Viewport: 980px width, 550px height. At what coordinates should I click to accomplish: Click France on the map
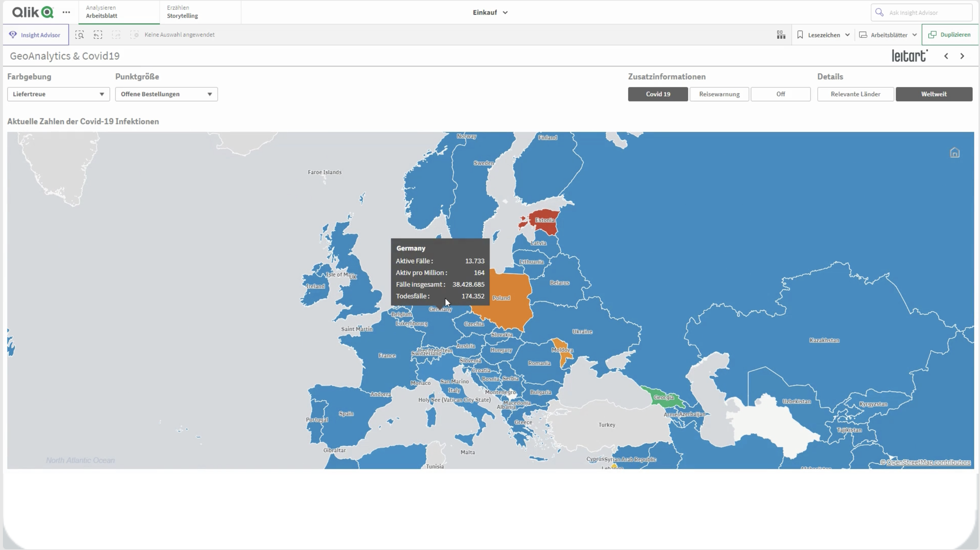pyautogui.click(x=387, y=356)
